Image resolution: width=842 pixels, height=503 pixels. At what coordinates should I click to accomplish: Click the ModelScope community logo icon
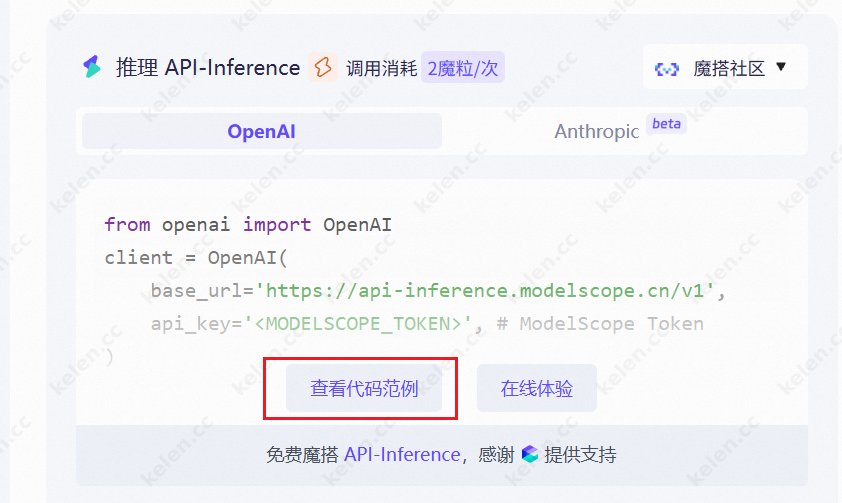666,68
